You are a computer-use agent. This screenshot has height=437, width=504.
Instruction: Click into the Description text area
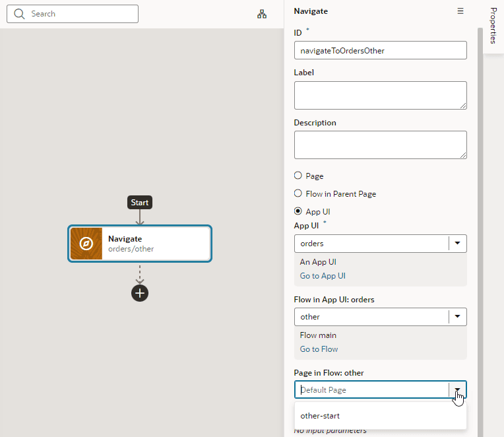tap(380, 145)
